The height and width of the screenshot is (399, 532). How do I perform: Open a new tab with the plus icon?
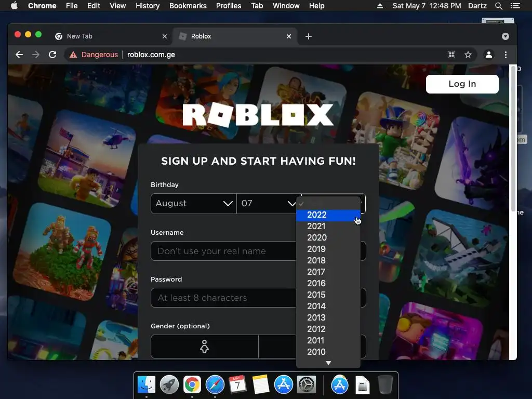(x=309, y=36)
